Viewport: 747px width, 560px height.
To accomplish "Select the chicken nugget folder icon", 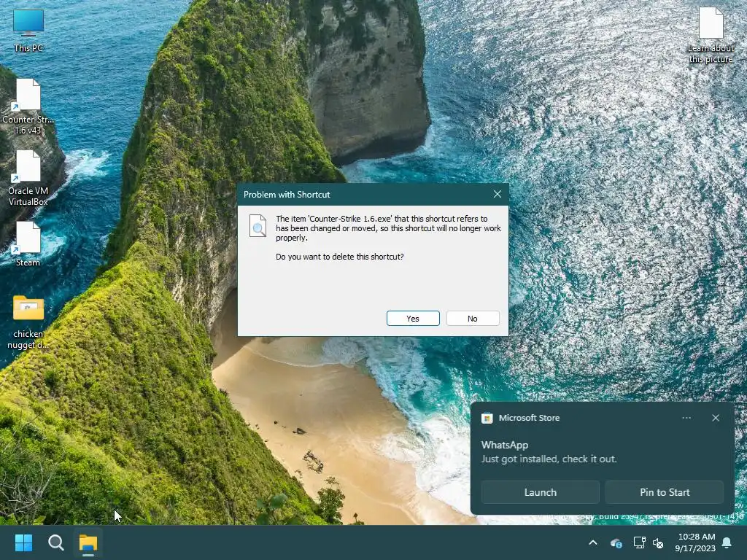I will coord(28,322).
